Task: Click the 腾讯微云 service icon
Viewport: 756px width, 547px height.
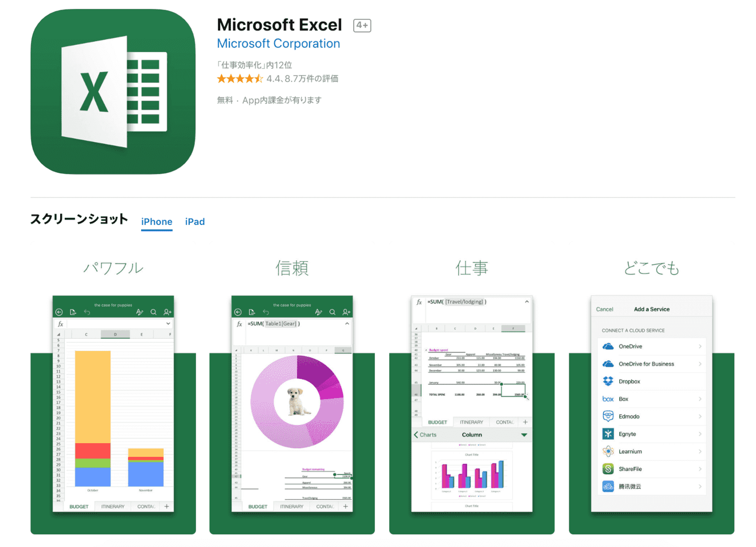Action: click(x=608, y=486)
